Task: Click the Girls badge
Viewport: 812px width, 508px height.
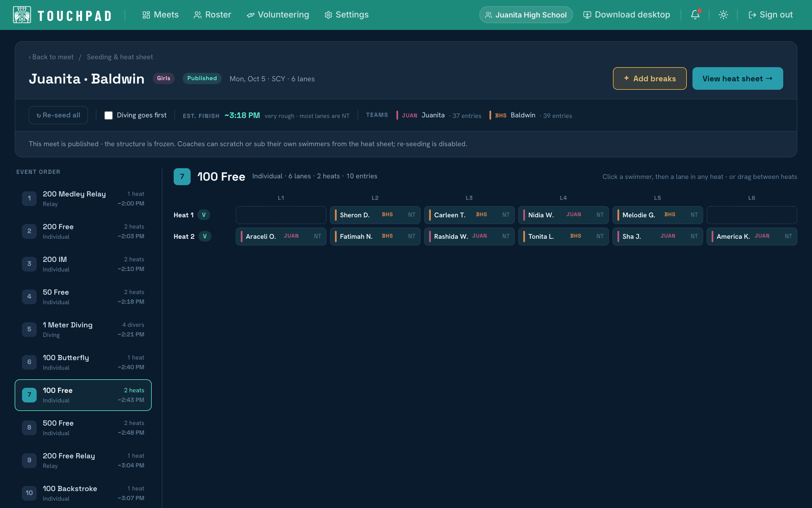Action: click(x=164, y=78)
